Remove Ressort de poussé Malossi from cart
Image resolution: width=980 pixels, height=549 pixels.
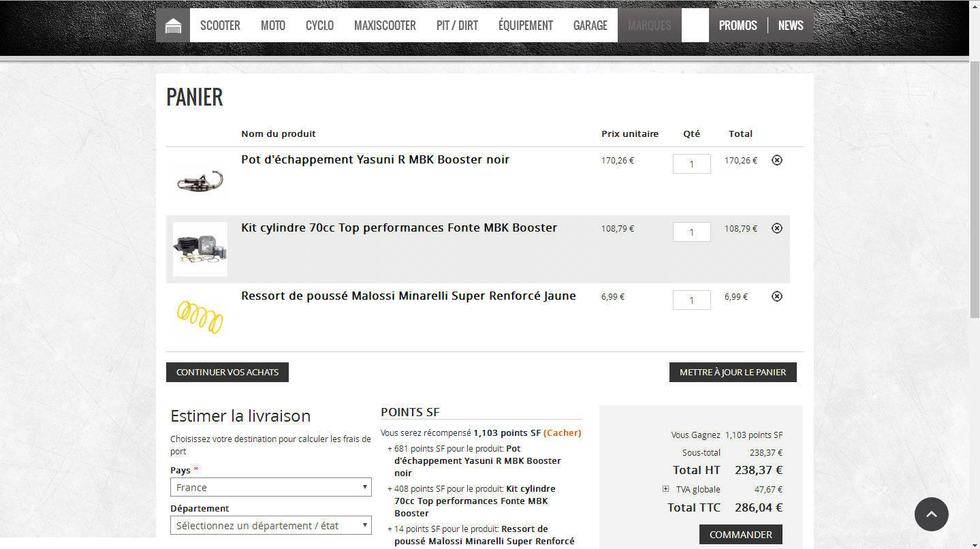pos(777,296)
